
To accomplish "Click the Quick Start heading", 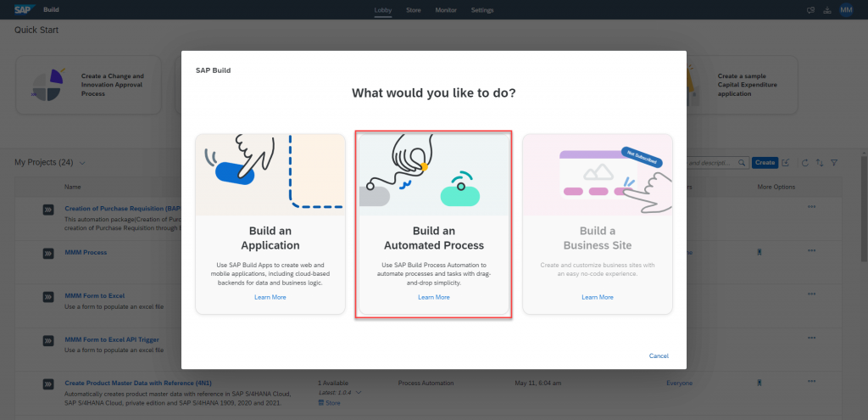I will point(36,30).
